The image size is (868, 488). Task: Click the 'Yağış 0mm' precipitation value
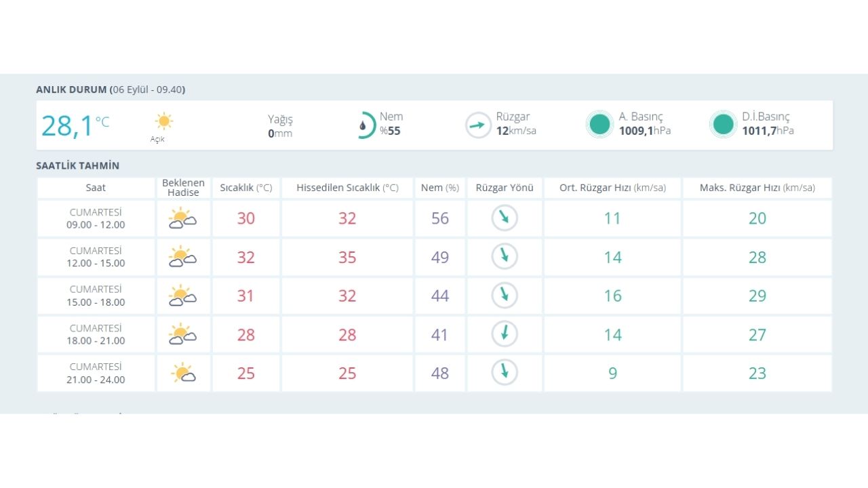pyautogui.click(x=280, y=126)
